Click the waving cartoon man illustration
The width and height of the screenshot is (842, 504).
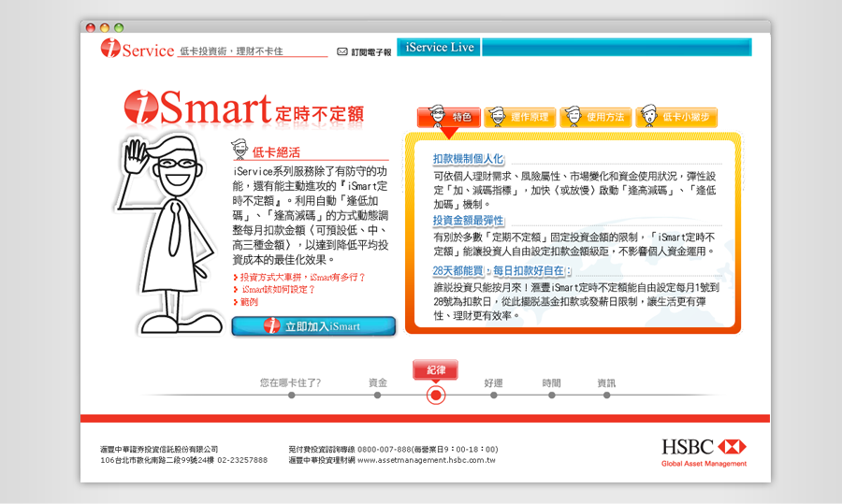[169, 234]
